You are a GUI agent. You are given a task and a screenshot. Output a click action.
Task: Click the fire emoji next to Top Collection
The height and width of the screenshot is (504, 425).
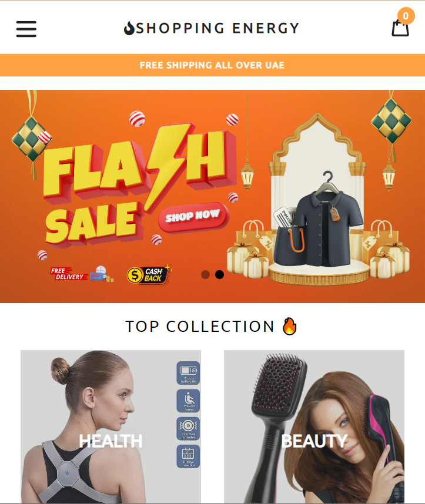(x=289, y=326)
